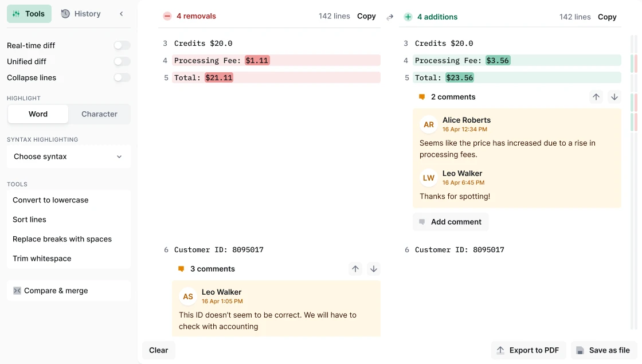
Task: Toggle Collapse lines on
Action: pos(122,77)
